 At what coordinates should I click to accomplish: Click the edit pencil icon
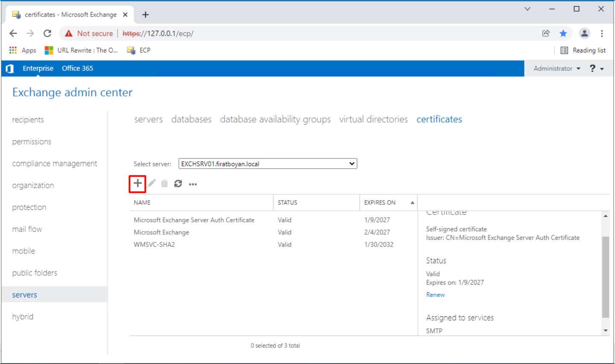click(152, 183)
